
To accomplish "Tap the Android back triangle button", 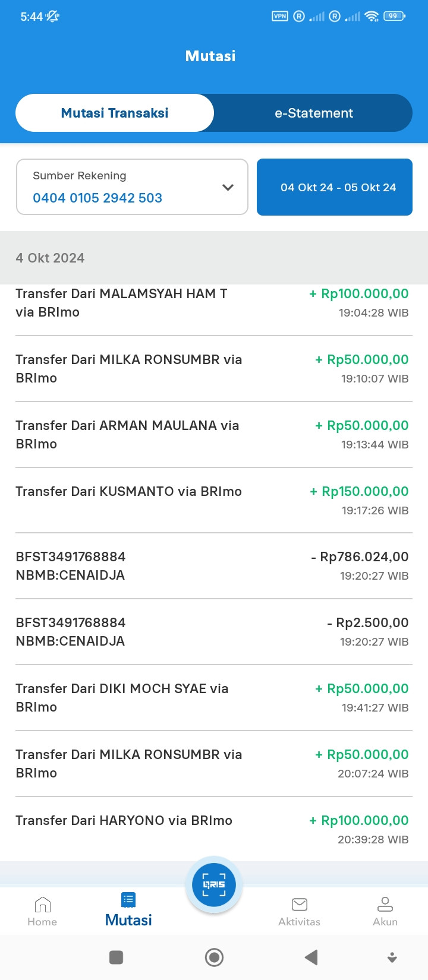I will click(311, 957).
